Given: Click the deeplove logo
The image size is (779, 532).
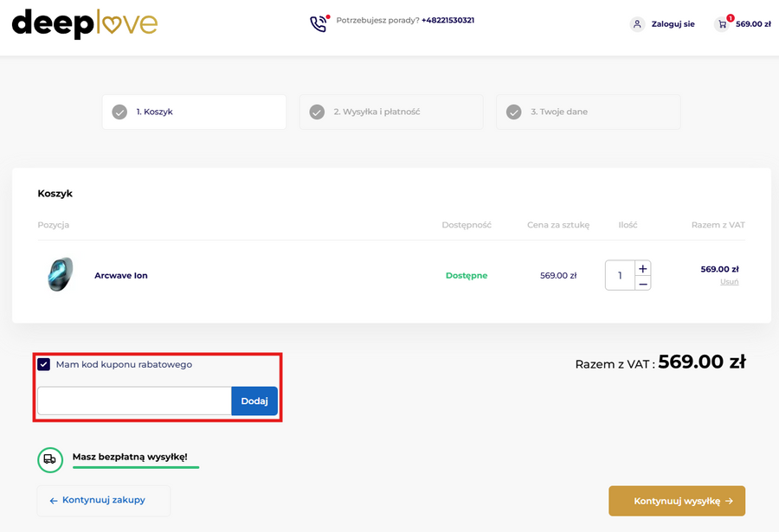Looking at the screenshot, I should [x=84, y=24].
